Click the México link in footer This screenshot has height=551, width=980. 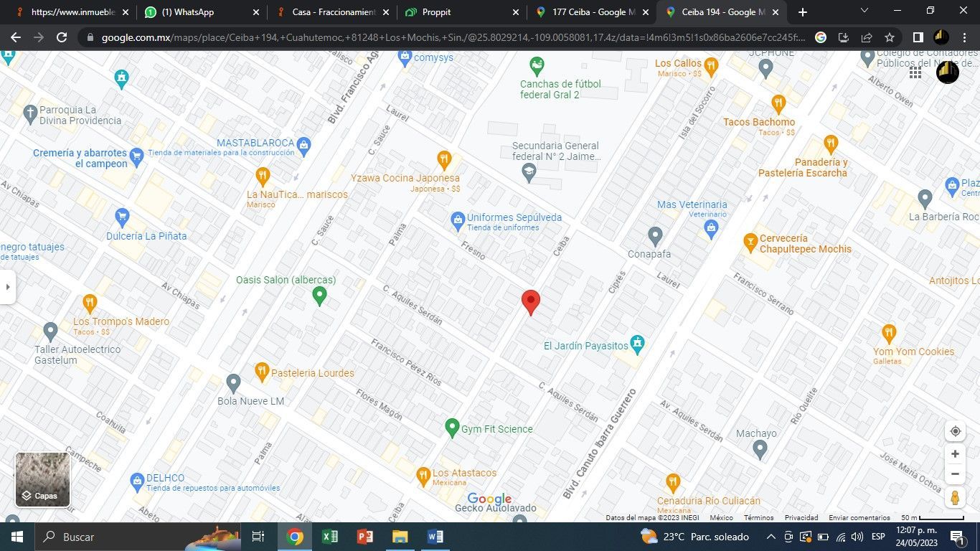click(722, 517)
